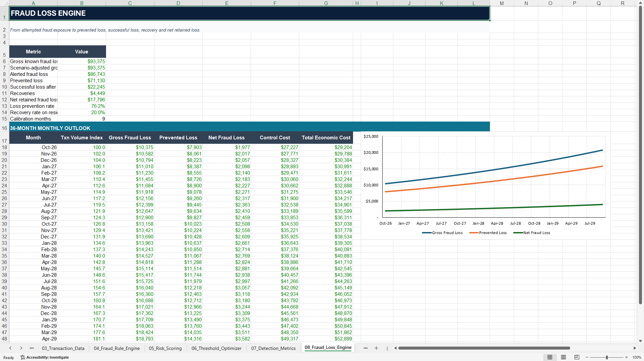Switch to Page Layout view icon
644x361 pixels.
(x=563, y=357)
